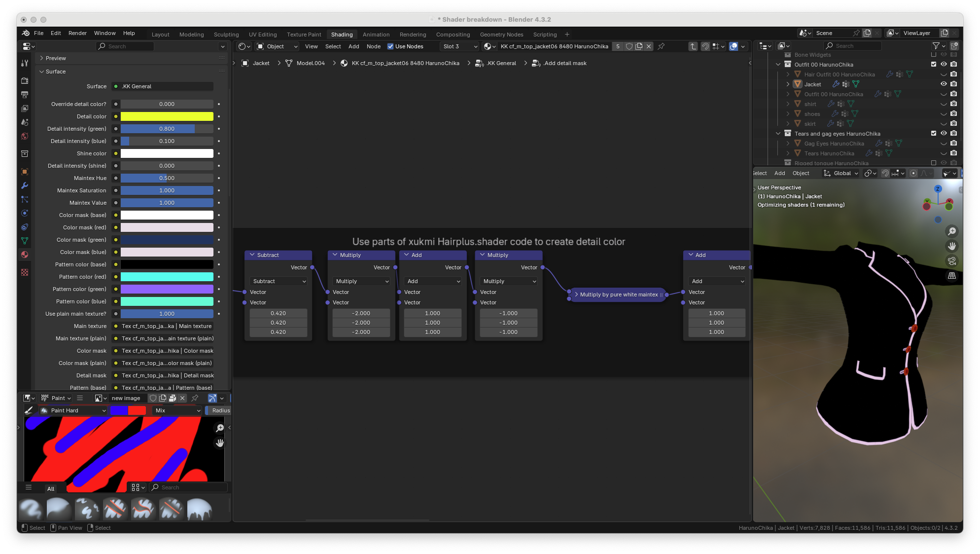This screenshot has width=980, height=554.
Task: Click the viewport zoom magnifier icon
Action: (952, 231)
